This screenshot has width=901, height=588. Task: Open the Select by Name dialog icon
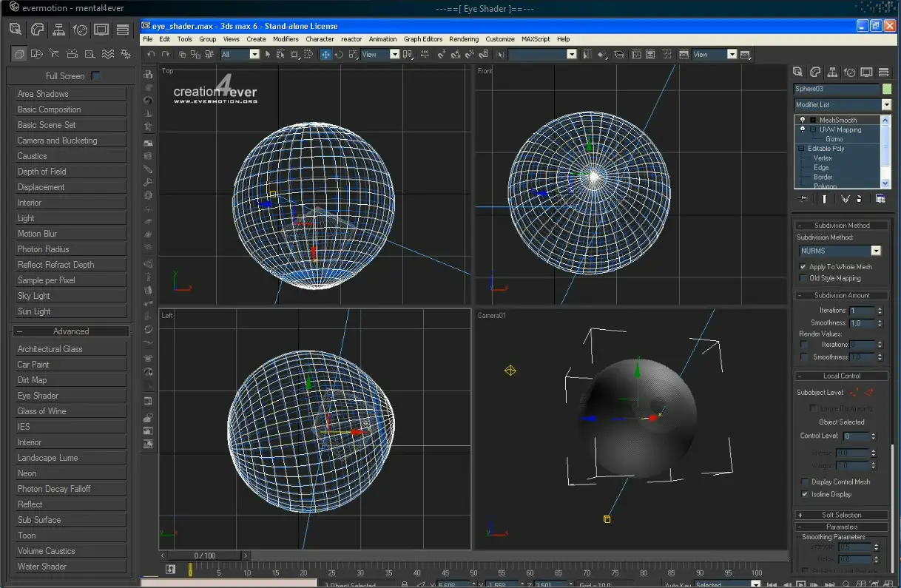pos(280,54)
